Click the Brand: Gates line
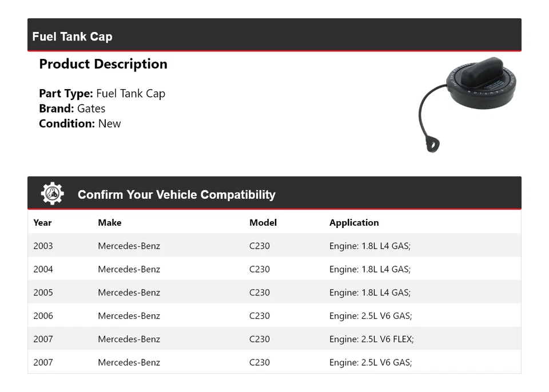Viewport: 549px width, 392px height. (72, 109)
